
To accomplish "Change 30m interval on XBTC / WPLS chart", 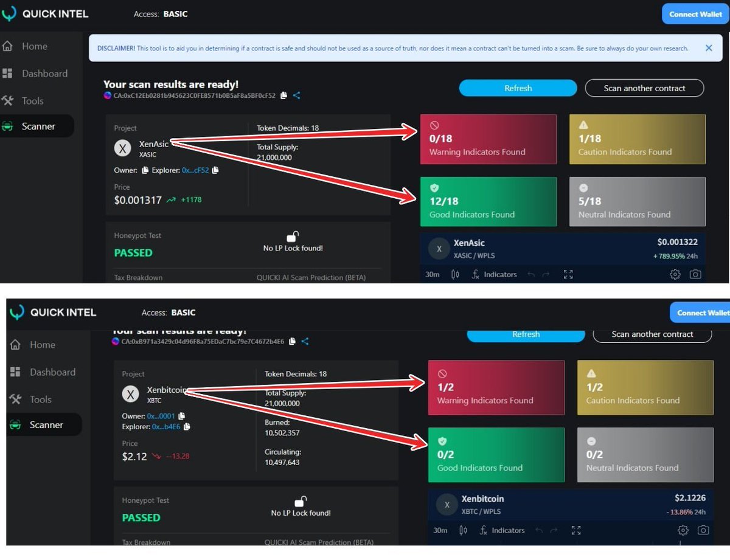I will [x=440, y=530].
